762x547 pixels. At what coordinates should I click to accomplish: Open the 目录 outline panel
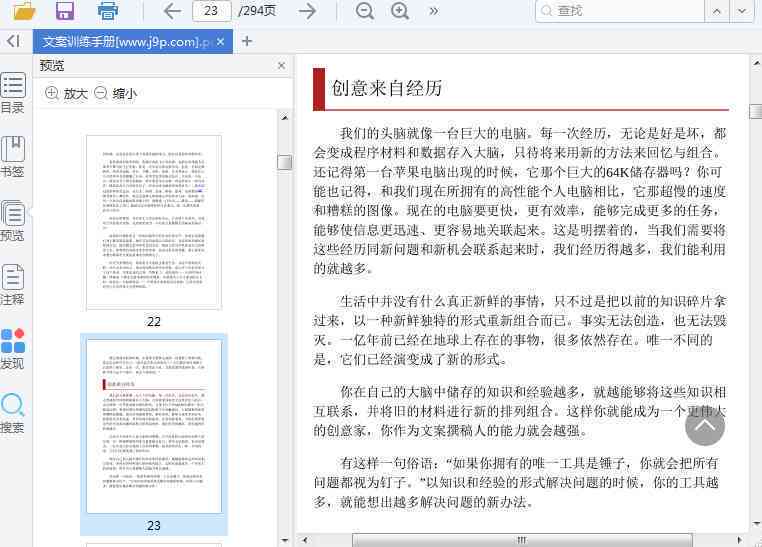[13, 93]
